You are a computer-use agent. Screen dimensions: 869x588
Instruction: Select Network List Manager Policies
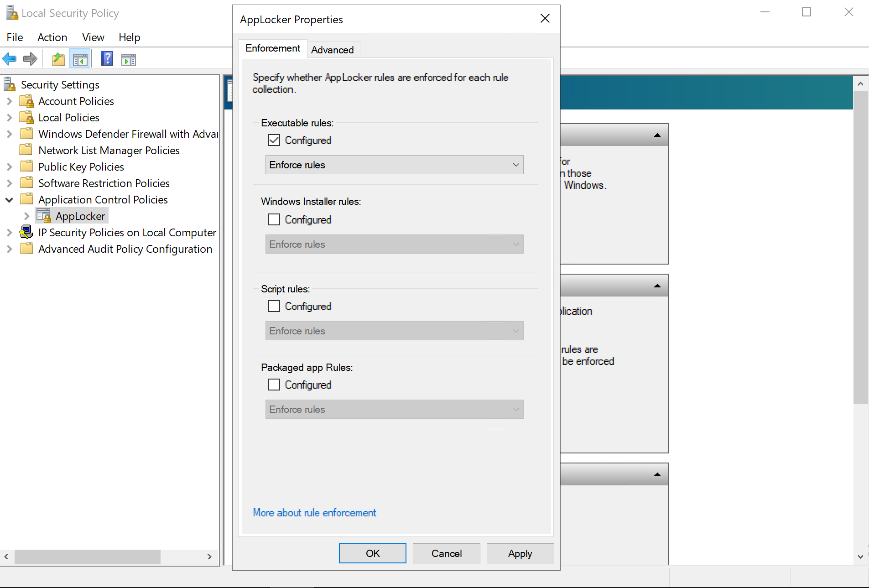[109, 150]
